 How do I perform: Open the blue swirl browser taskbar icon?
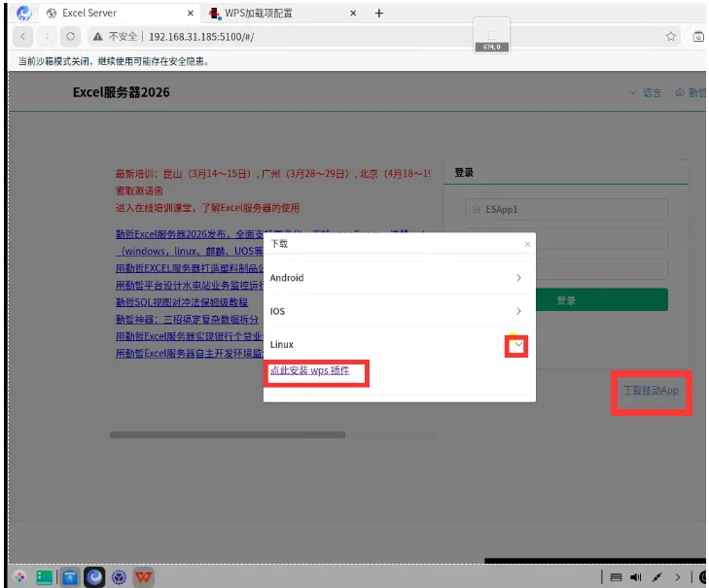point(94,577)
